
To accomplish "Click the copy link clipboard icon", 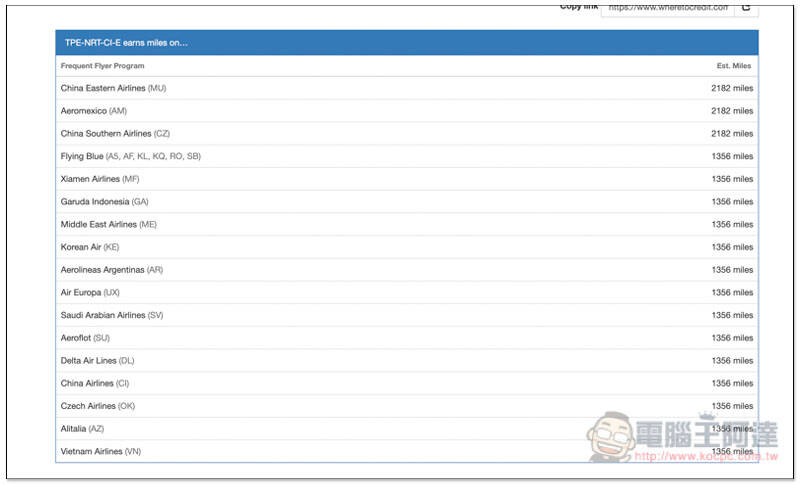I will [746, 9].
